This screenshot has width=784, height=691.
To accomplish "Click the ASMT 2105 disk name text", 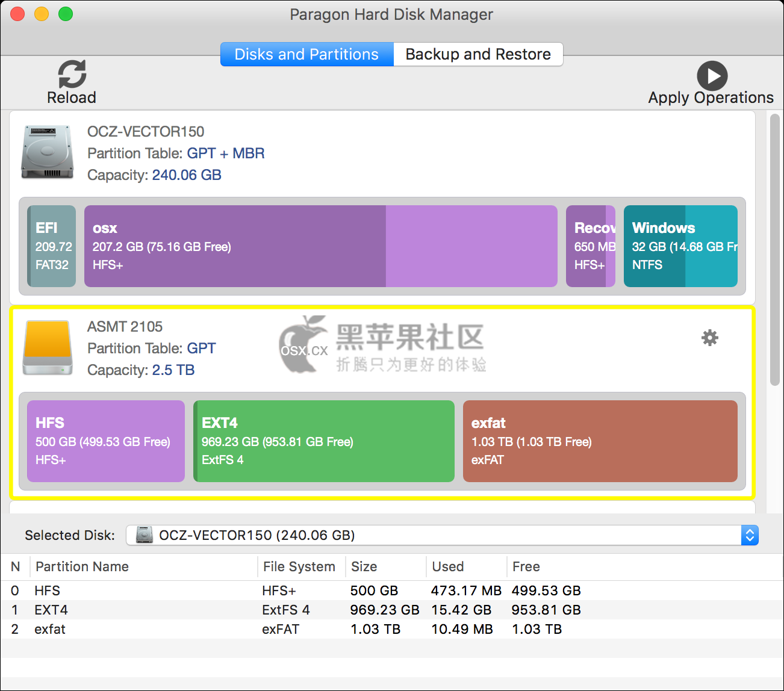I will [125, 326].
